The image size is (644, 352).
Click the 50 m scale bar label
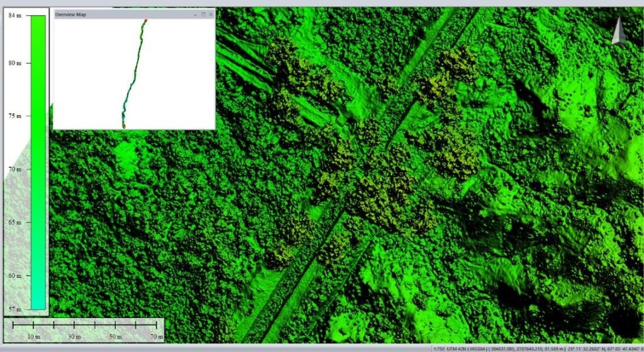point(114,338)
